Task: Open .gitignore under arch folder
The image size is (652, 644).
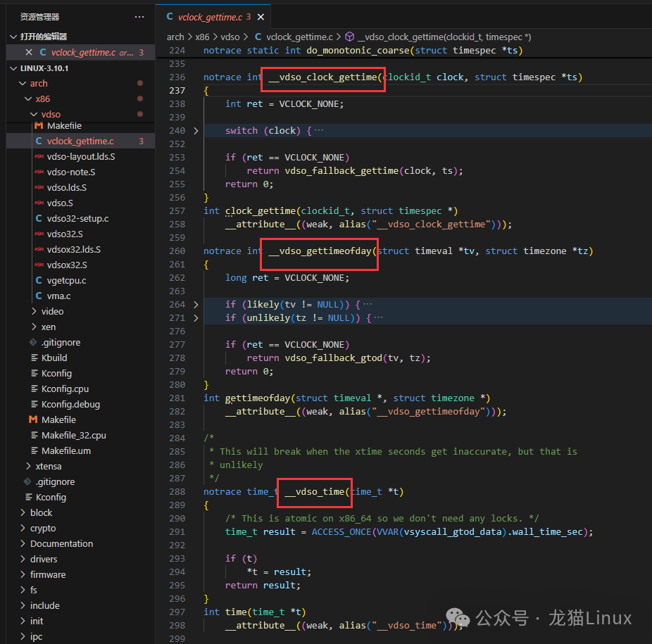Action: click(x=81, y=481)
